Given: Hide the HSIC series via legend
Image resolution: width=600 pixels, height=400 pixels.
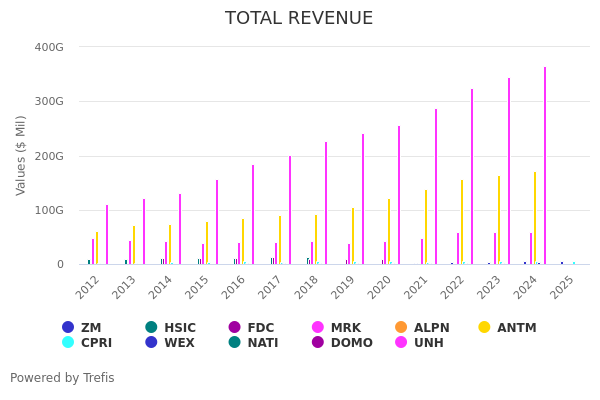Looking at the screenshot, I should [151, 327].
